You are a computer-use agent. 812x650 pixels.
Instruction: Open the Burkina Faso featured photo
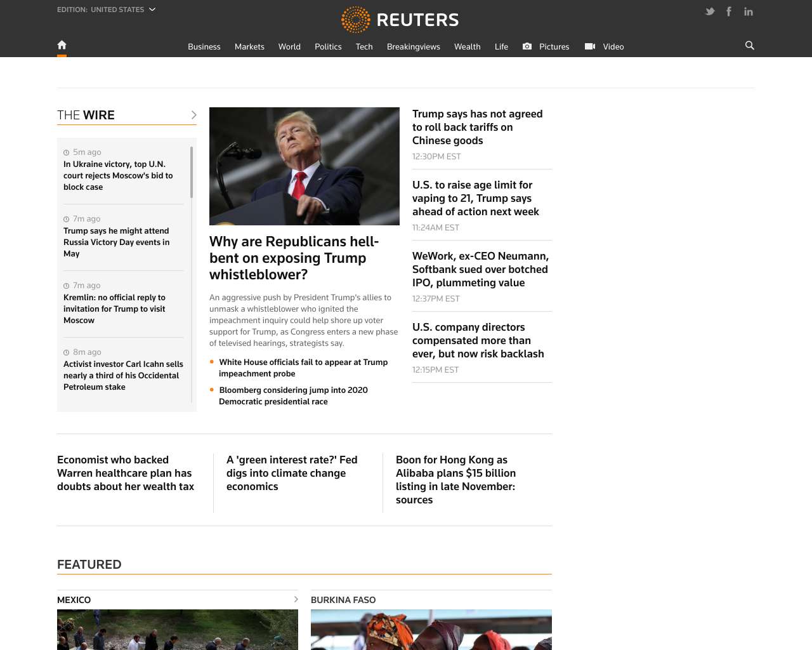coord(431,630)
